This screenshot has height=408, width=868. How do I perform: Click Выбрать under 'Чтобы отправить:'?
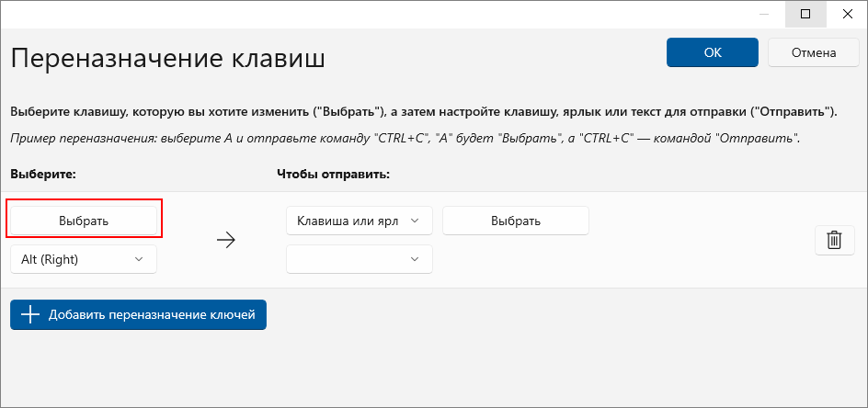[x=515, y=221]
